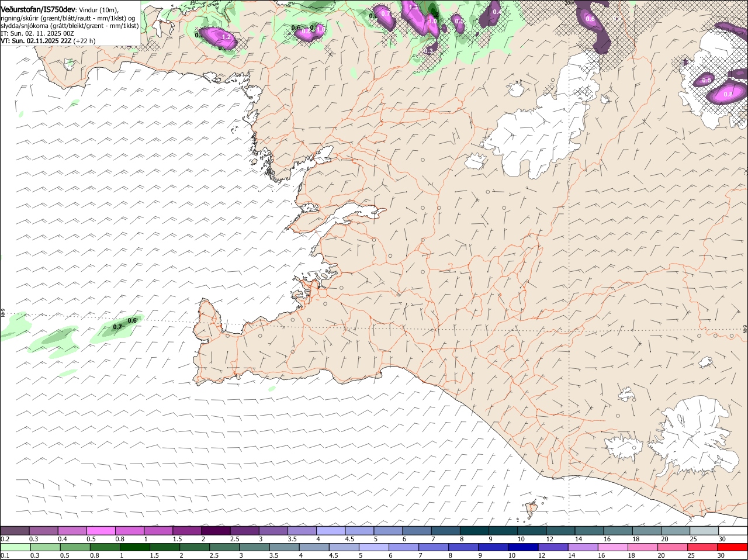The image size is (748, 560).
Task: Click the 0.1 label in the lower legend row
Action: click(x=5, y=555)
